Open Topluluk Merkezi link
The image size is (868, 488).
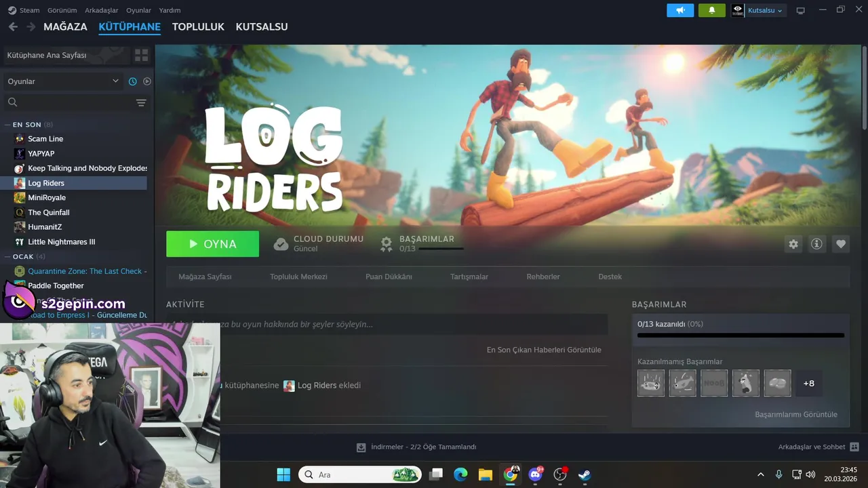[298, 277]
